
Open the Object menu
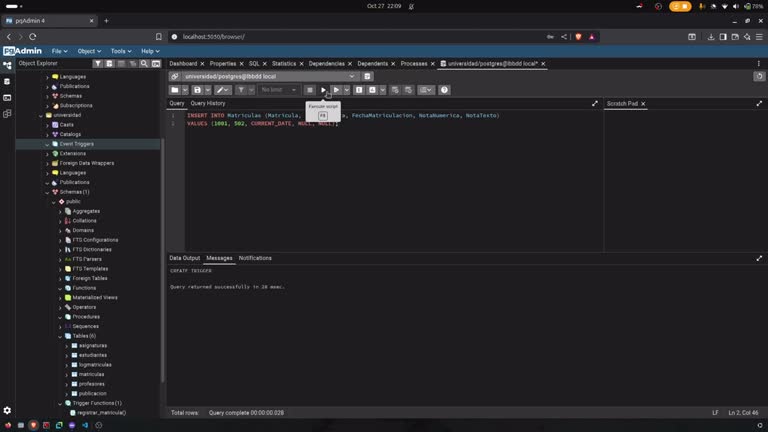pyautogui.click(x=89, y=51)
